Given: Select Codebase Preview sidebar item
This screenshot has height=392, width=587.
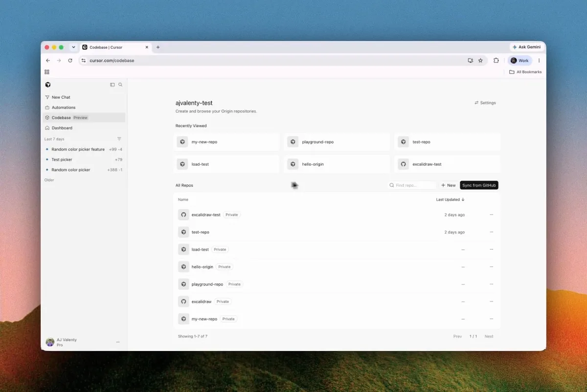Looking at the screenshot, I should coord(83,118).
